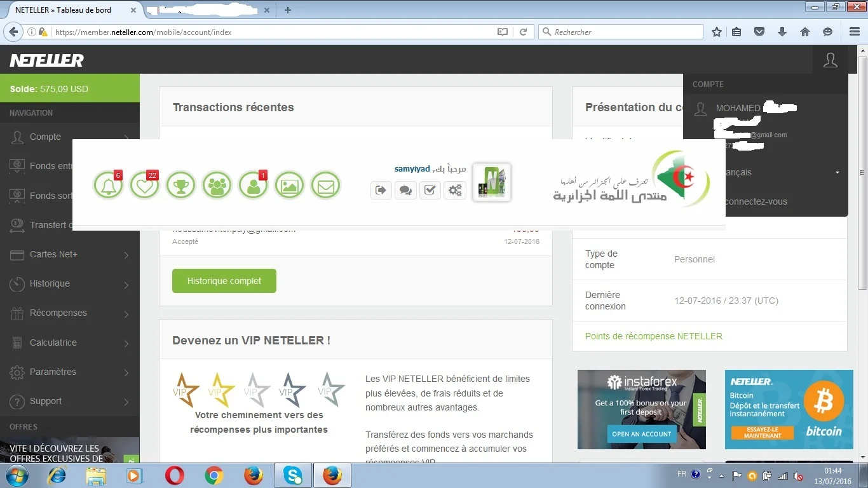
Task: Click the picture gallery icon
Action: point(289,186)
